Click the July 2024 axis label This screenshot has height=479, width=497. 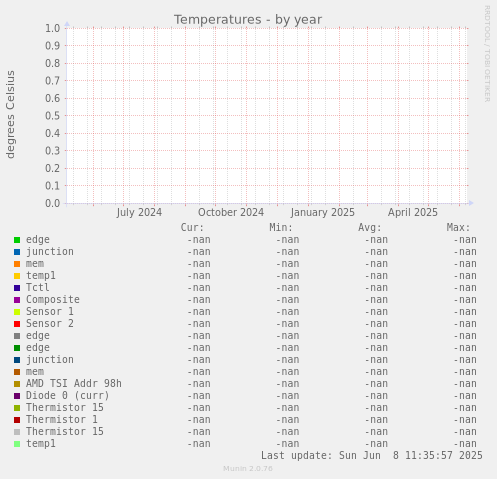coord(139,212)
